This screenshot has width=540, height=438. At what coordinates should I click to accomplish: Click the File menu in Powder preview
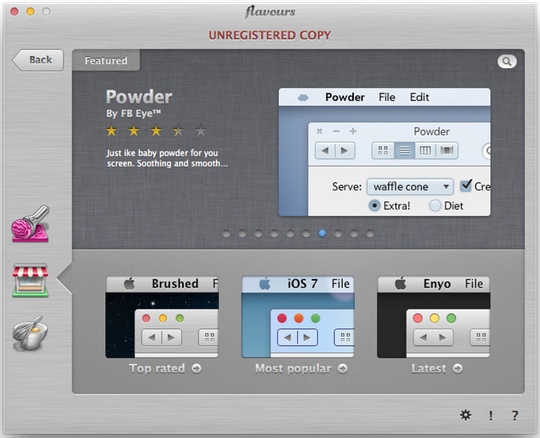tap(387, 97)
